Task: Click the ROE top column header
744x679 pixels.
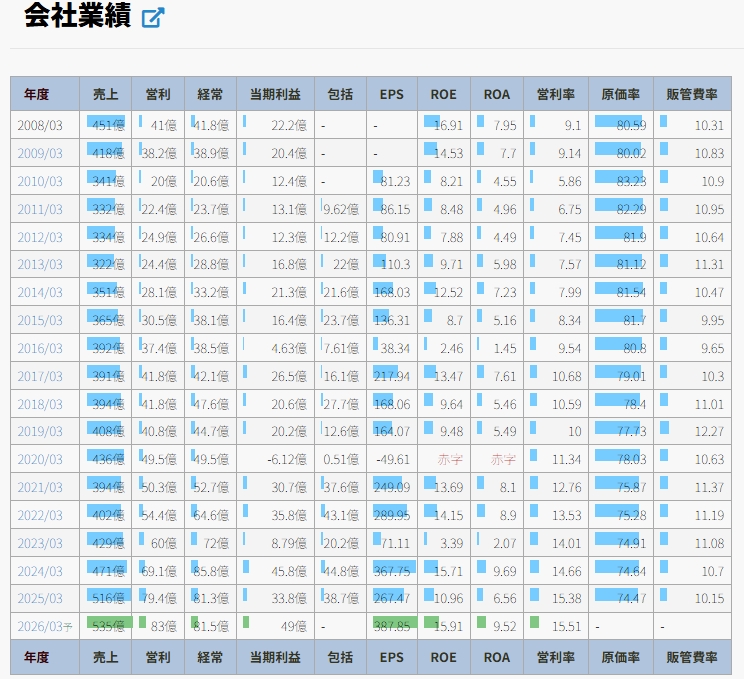Action: pos(444,94)
